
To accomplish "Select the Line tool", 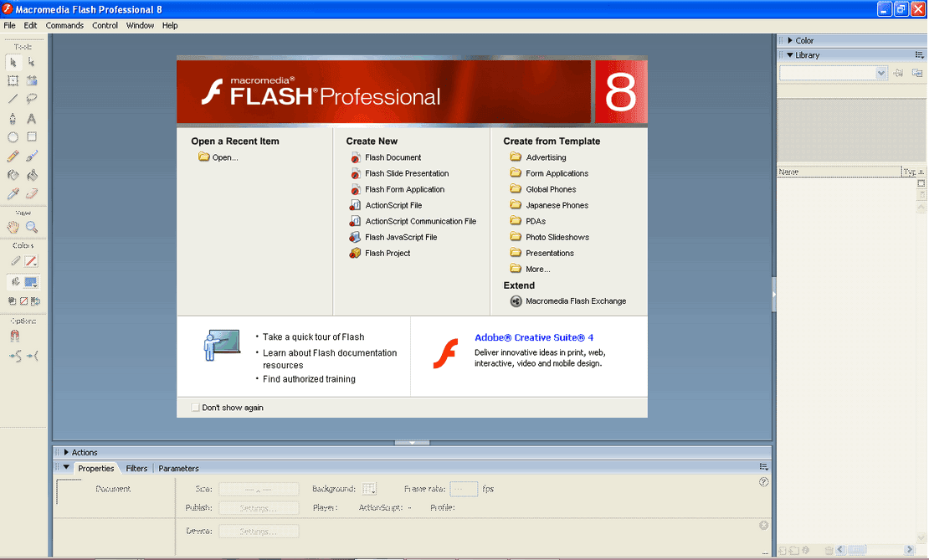I will [13, 99].
